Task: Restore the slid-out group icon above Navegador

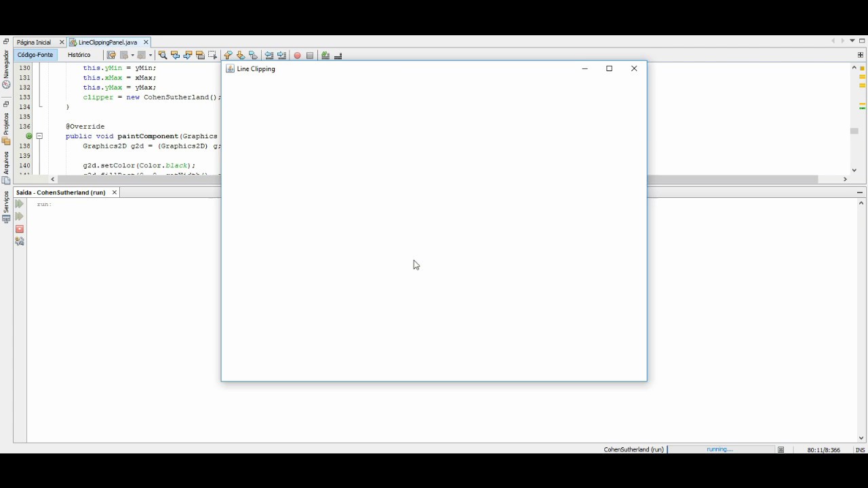Action: click(x=6, y=41)
